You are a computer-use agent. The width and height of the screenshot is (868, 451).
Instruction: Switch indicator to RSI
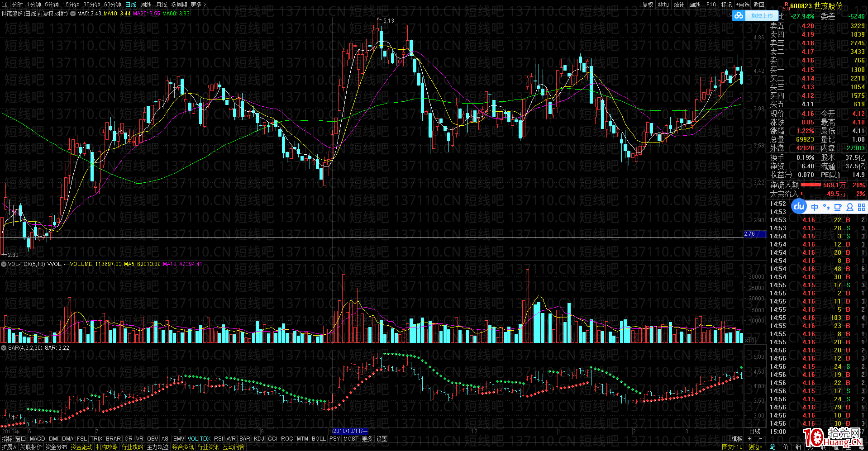219,439
